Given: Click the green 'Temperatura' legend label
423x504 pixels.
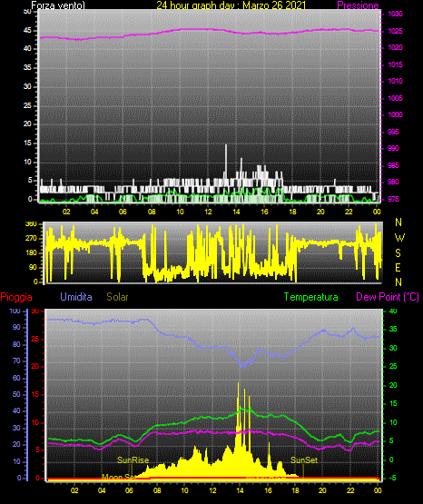Looking at the screenshot, I should click(310, 297).
